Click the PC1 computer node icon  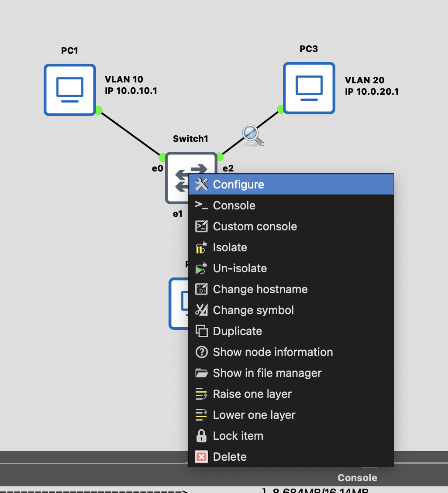[70, 90]
